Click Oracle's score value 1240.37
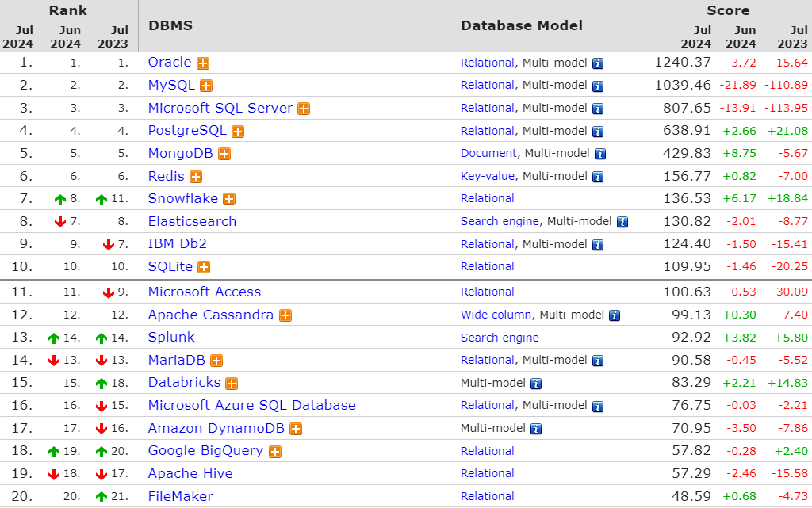This screenshot has width=812, height=508. pyautogui.click(x=683, y=63)
